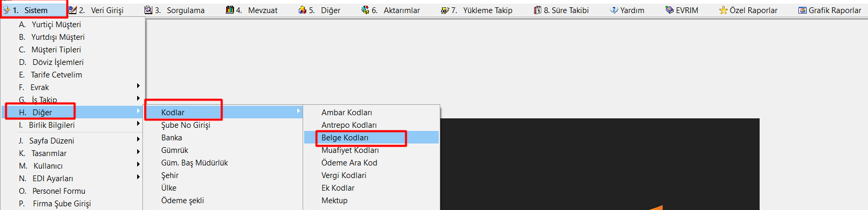Click the Grafik Raporlar icon
The width and height of the screenshot is (868, 210).
click(x=803, y=10)
